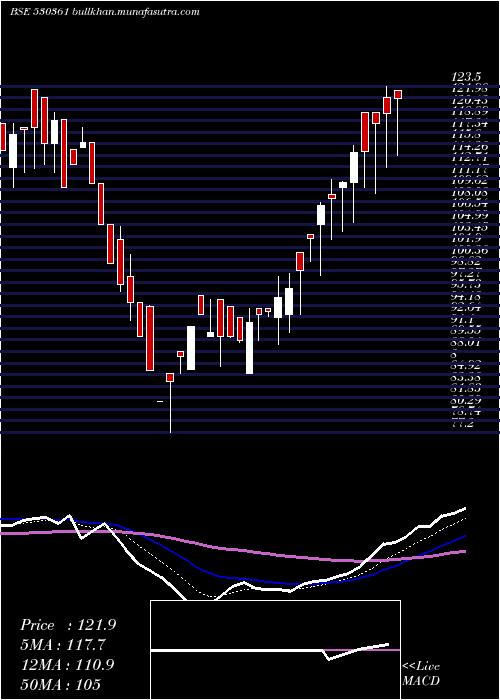The width and height of the screenshot is (500, 700).
Task: Select the 104.99 price axis label
Action: 469,216
